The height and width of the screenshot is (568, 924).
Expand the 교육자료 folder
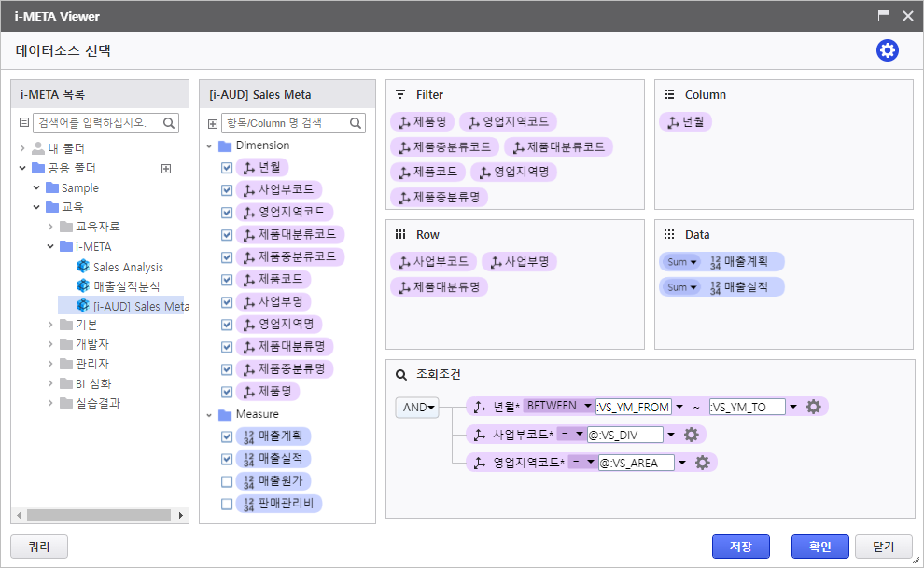click(x=51, y=227)
